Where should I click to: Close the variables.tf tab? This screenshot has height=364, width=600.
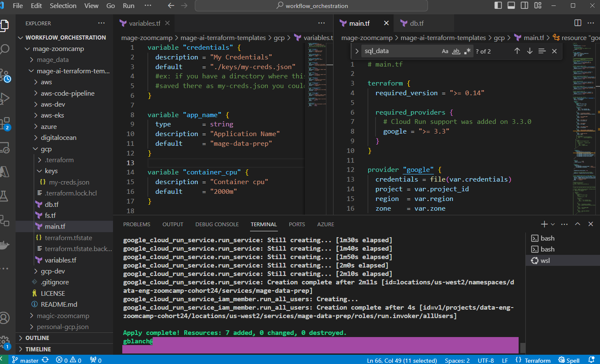click(x=167, y=23)
